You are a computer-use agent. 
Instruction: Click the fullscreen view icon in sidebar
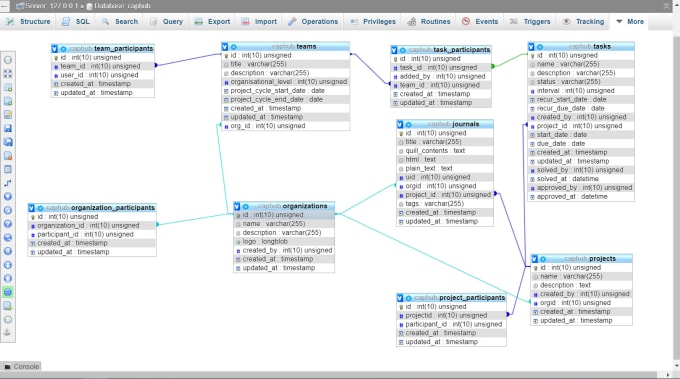pyautogui.click(x=8, y=74)
